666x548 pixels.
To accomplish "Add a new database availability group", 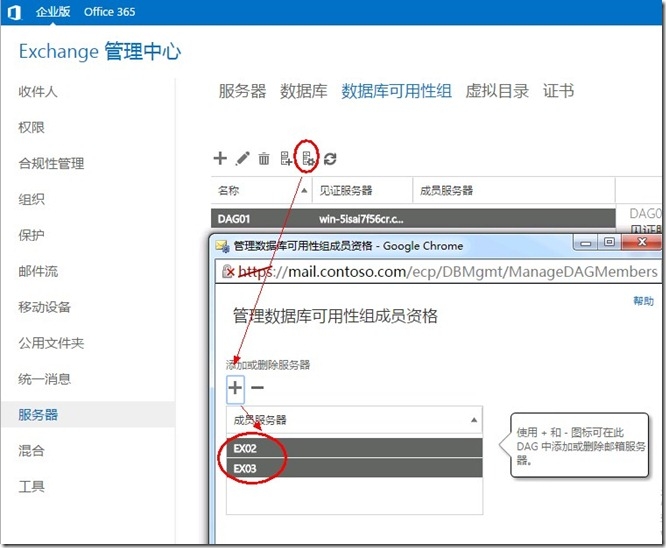I will coord(220,158).
